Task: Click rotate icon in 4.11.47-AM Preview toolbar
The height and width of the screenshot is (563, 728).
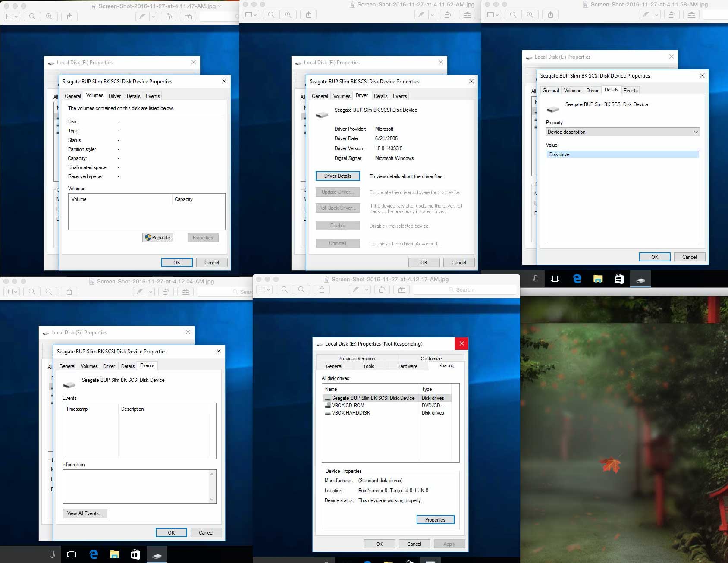Action: pyautogui.click(x=169, y=16)
